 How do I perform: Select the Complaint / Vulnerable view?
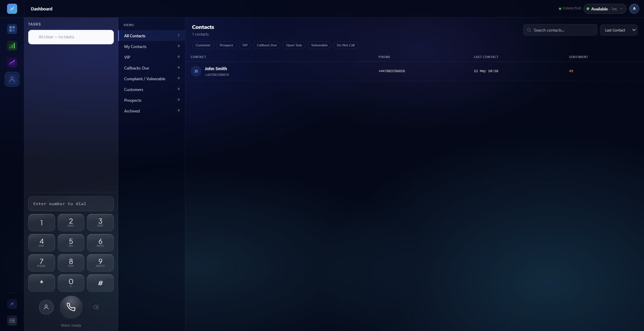[x=151, y=79]
